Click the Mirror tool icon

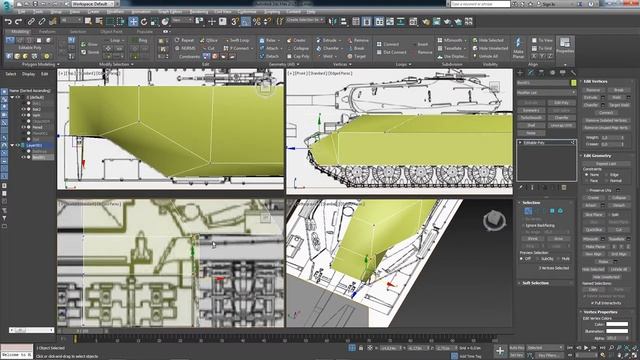click(x=333, y=21)
